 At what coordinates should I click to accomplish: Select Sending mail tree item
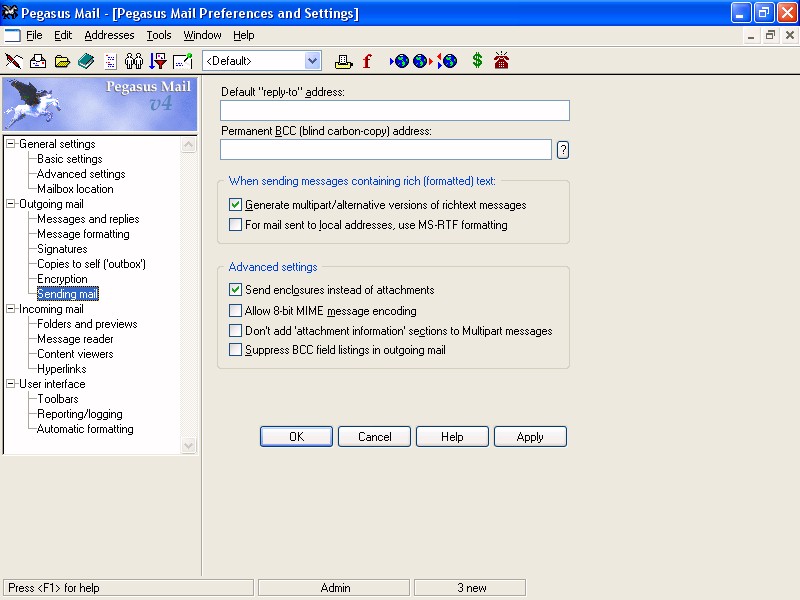pos(67,294)
